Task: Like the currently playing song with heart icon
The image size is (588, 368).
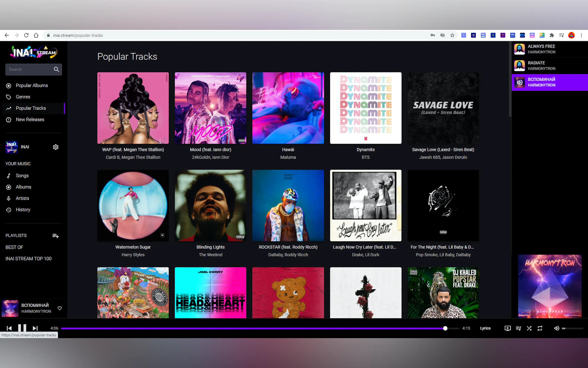Action: coord(59,308)
